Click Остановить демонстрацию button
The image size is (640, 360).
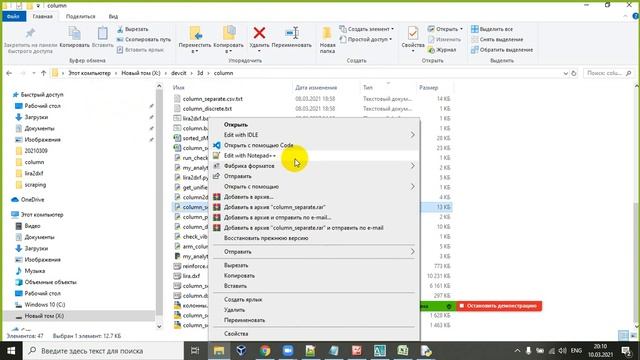point(499,306)
